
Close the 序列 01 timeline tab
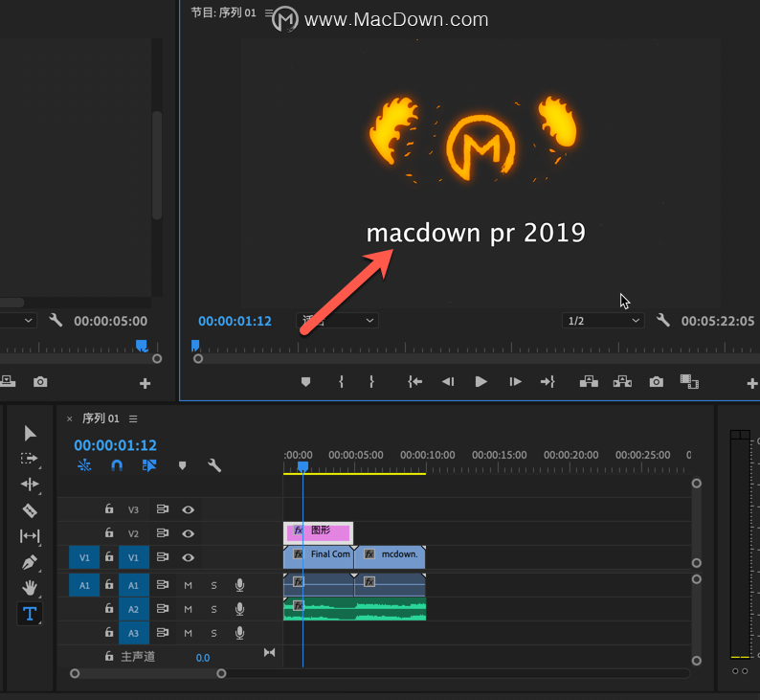69,418
